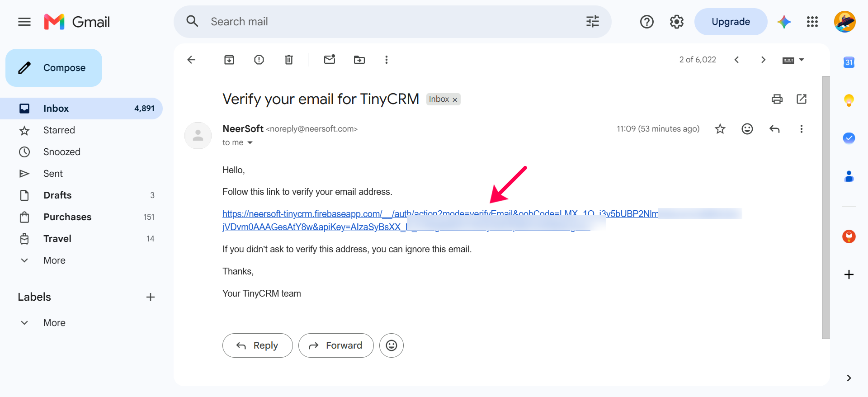Open the Sent folder
Viewport: 868px width, 397px height.
click(81, 174)
